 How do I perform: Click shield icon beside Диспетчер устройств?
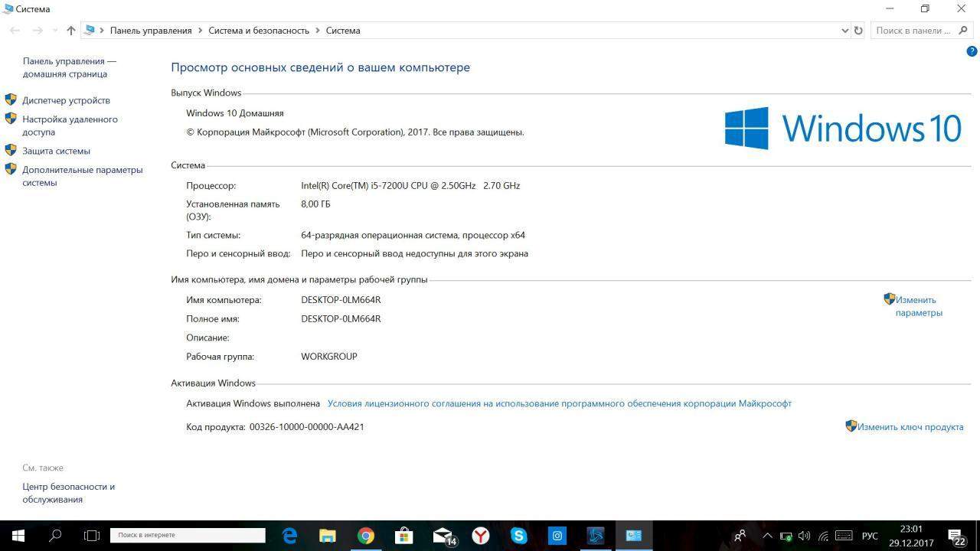[11, 99]
